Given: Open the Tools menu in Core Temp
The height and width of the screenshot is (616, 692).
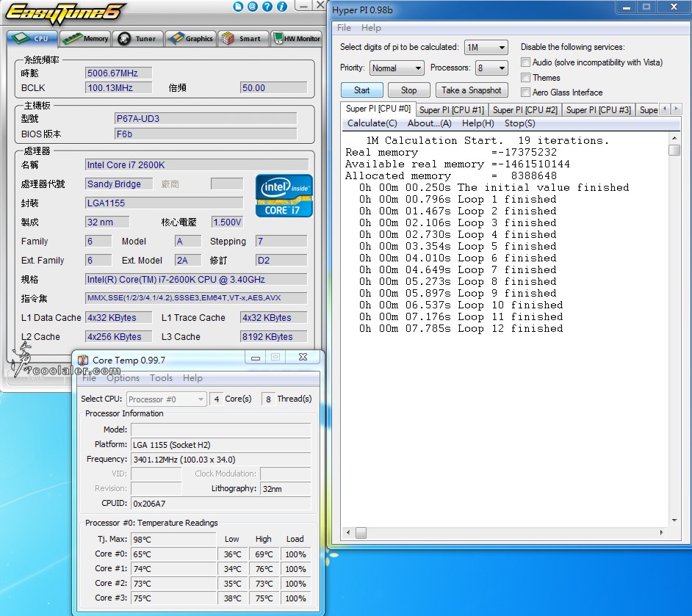Looking at the screenshot, I should coord(161,378).
